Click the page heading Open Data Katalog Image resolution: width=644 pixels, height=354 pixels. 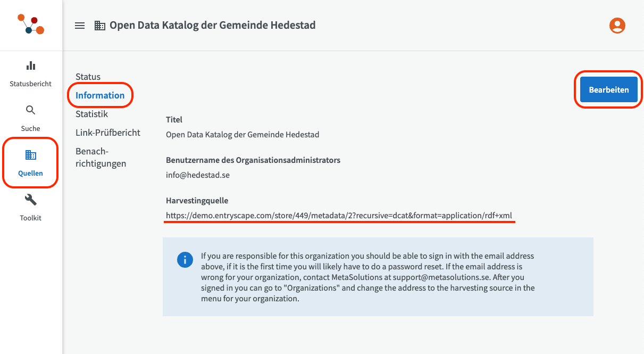tap(213, 25)
